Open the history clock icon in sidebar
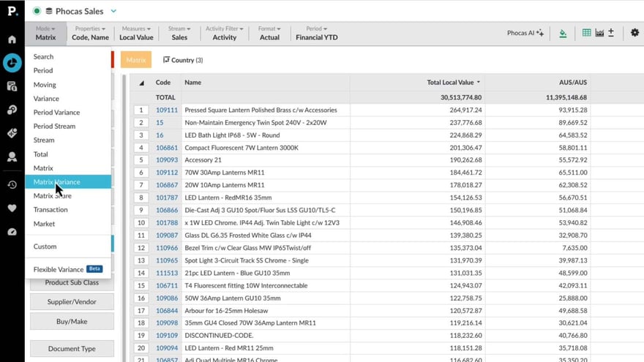The image size is (644, 362). click(x=12, y=185)
